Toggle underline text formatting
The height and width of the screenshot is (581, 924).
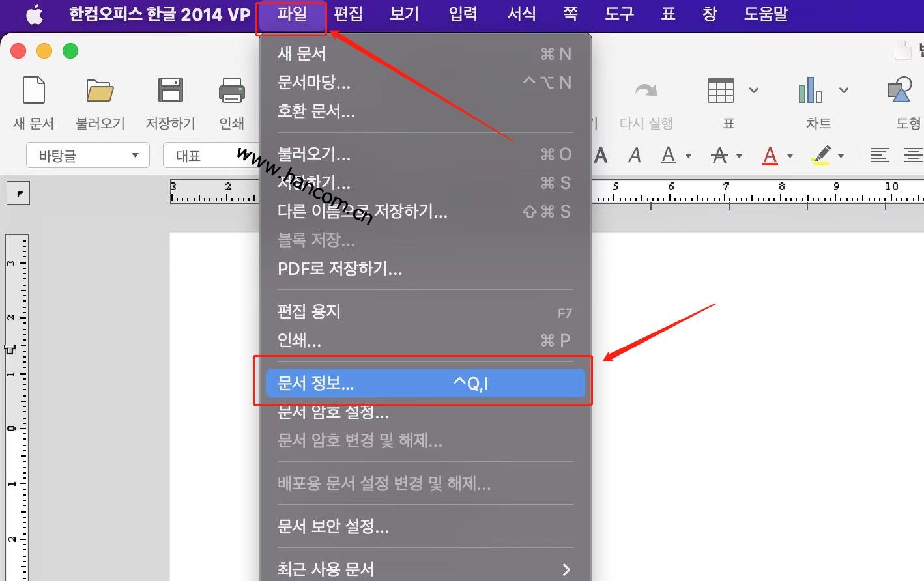[x=669, y=156]
